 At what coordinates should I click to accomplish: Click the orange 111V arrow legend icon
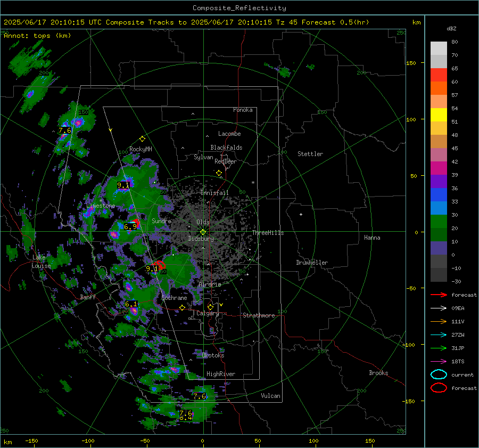[x=439, y=321]
